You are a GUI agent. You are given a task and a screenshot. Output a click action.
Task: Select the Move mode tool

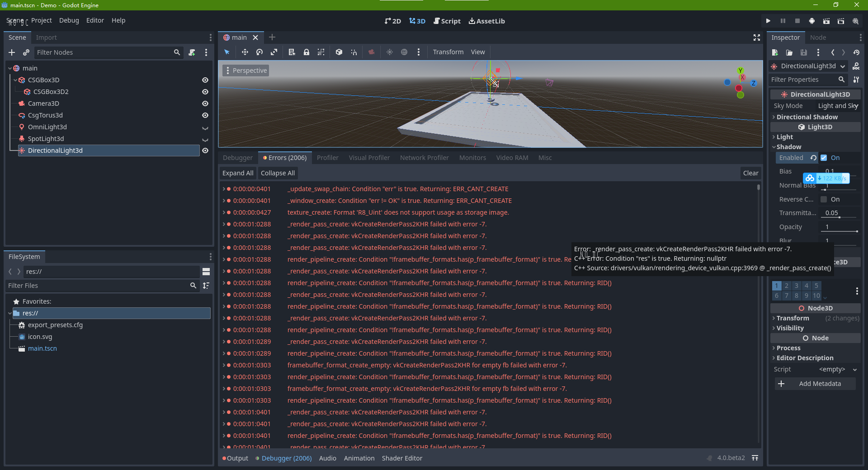(x=245, y=52)
